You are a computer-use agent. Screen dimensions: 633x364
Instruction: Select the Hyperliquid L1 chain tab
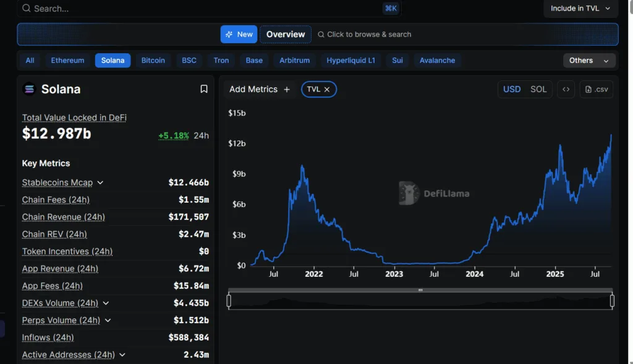351,61
